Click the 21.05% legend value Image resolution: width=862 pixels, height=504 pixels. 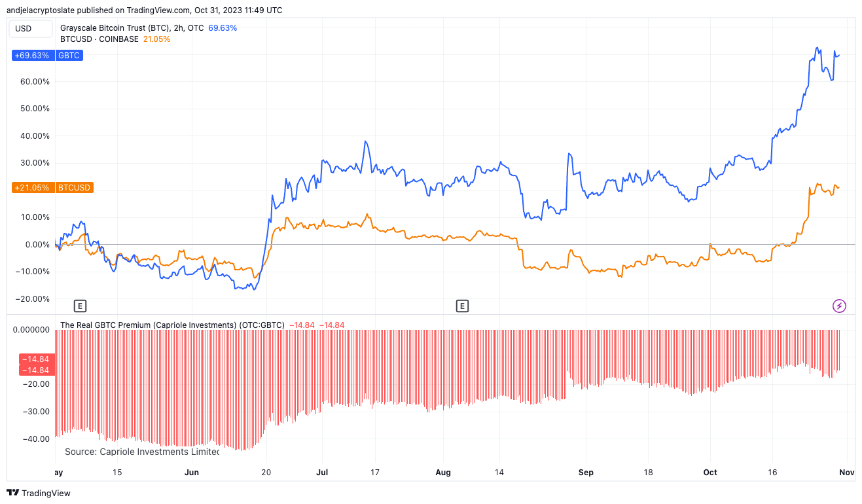click(156, 39)
